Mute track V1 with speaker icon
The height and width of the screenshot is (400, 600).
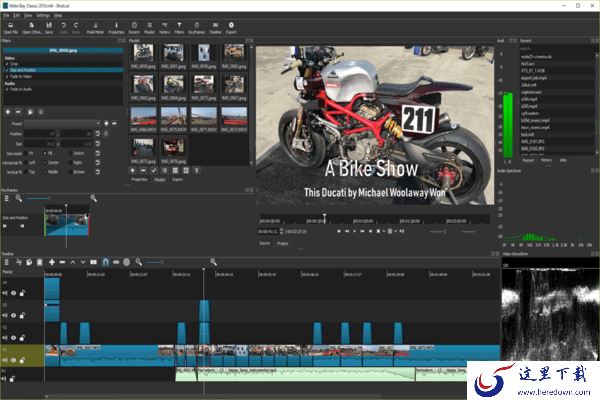[5, 360]
